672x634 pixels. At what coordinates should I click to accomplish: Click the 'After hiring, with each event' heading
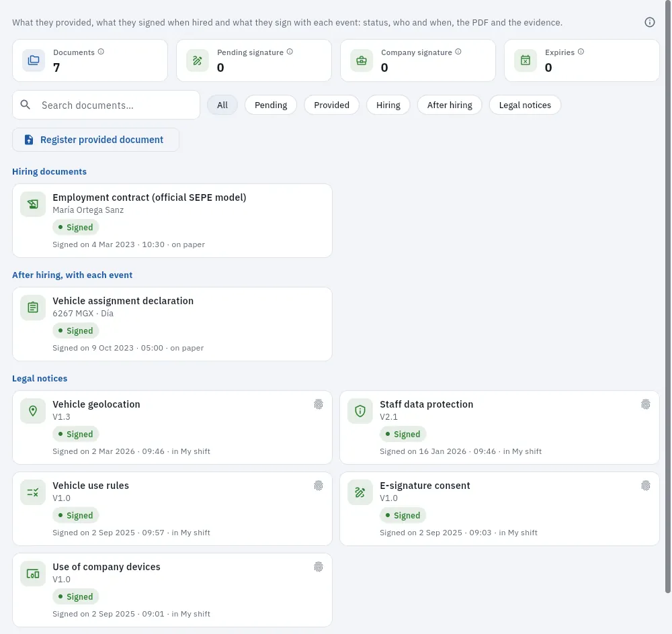(73, 275)
